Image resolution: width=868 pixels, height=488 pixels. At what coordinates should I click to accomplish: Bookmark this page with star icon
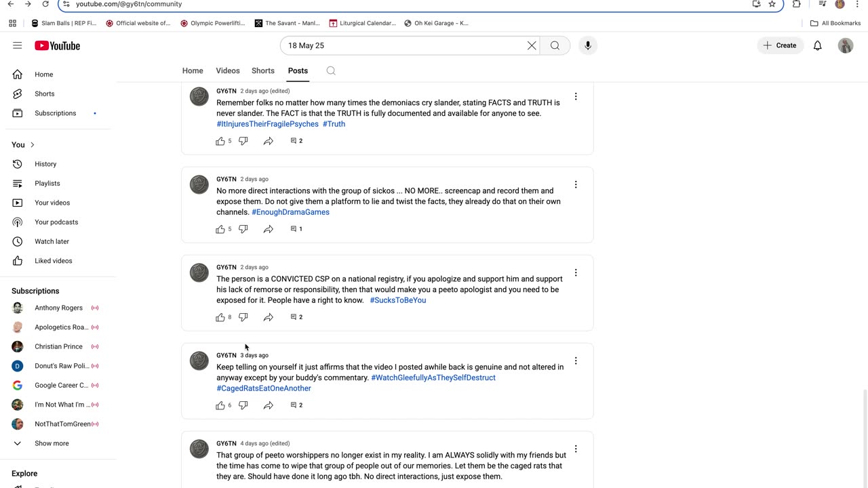772,4
